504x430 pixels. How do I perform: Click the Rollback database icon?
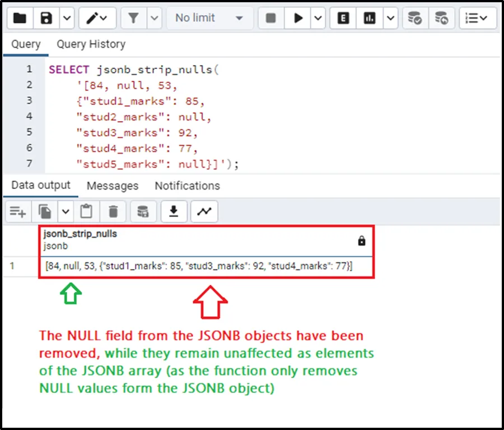pos(442,19)
